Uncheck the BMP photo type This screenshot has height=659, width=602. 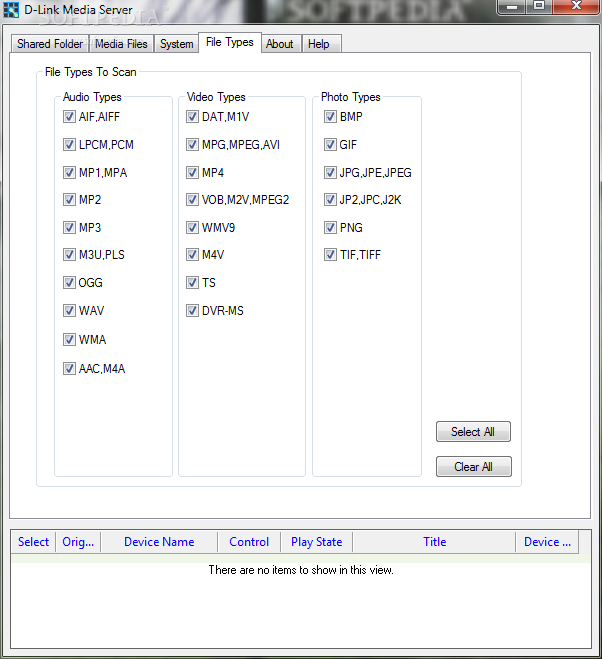[330, 116]
